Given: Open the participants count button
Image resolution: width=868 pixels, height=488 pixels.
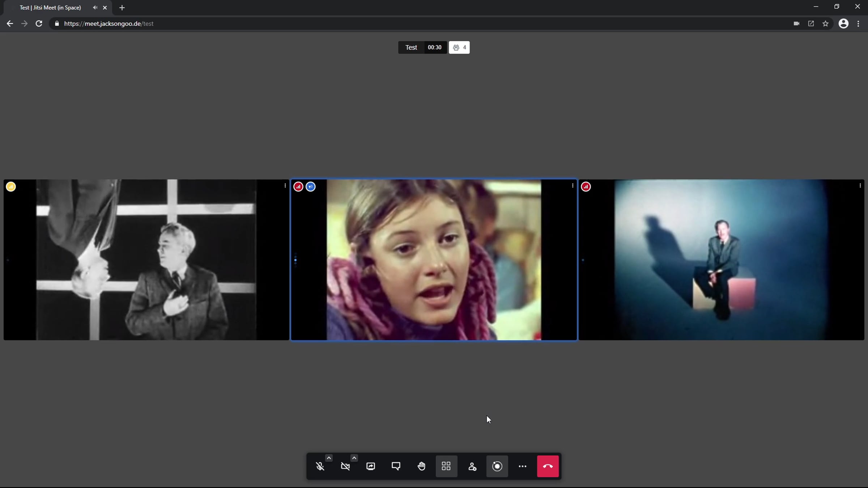Looking at the screenshot, I should tap(459, 47).
